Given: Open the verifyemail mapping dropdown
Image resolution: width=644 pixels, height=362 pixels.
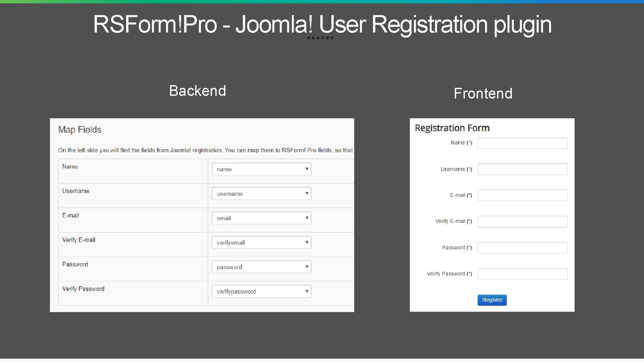Looking at the screenshot, I should (x=261, y=242).
